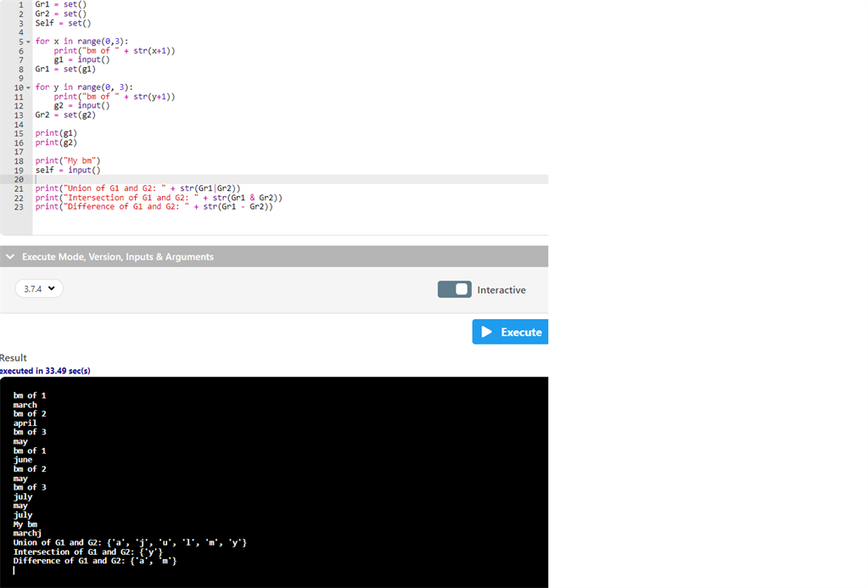This screenshot has height=588, width=868.
Task: Collapse the Execute Mode, Version, Inputs & Arguments section
Action: pos(10,256)
